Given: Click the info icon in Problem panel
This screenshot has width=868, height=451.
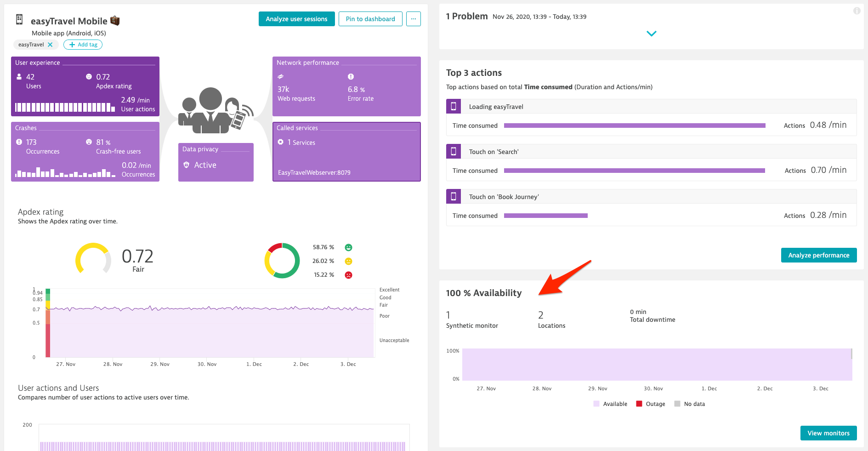Looking at the screenshot, I should pyautogui.click(x=857, y=11).
